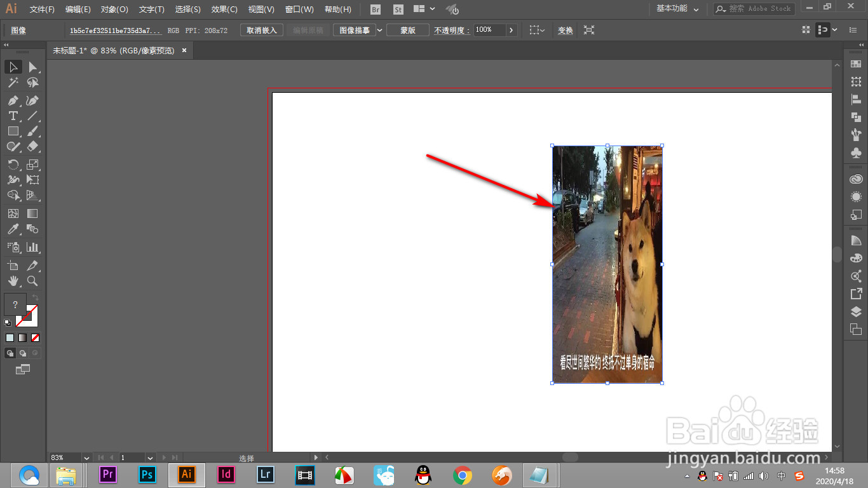Open the Symbols panel (club icon)

pyautogui.click(x=856, y=153)
